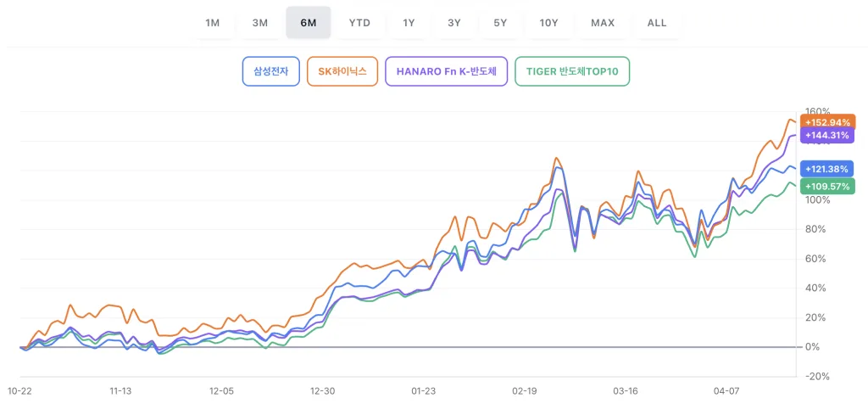Choose the 1Y time period
868x409 pixels.
tap(409, 23)
